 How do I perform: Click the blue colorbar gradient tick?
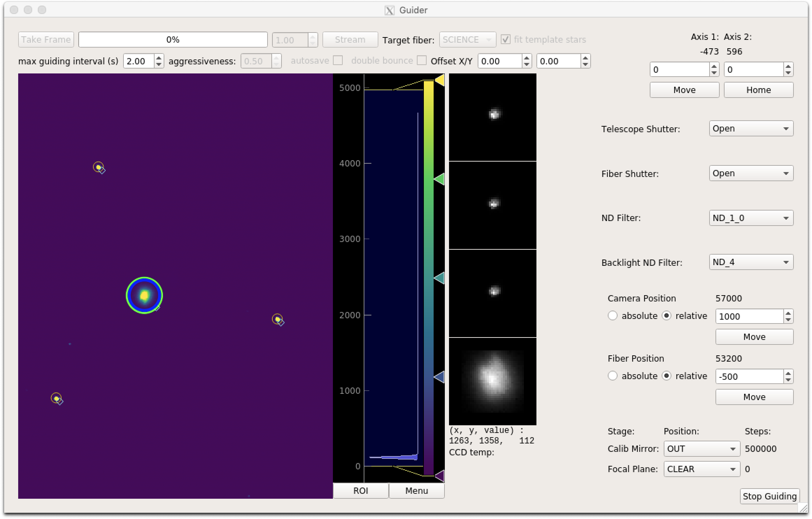(x=439, y=377)
